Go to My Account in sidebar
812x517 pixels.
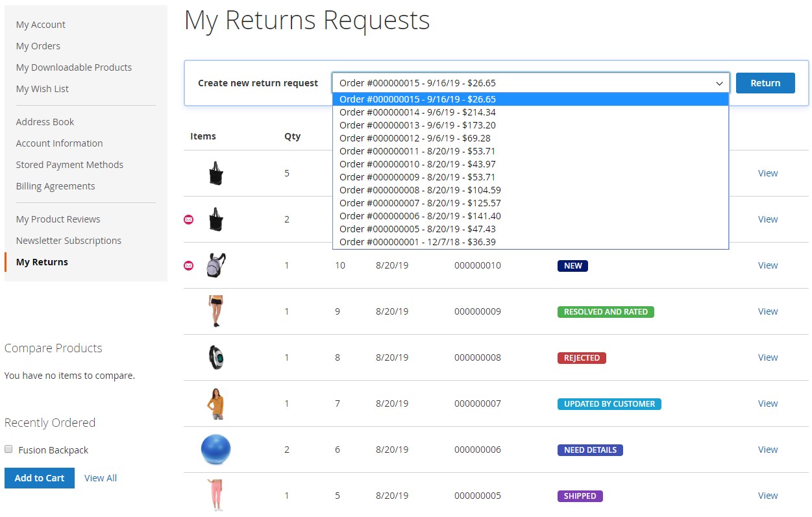pyautogui.click(x=41, y=25)
